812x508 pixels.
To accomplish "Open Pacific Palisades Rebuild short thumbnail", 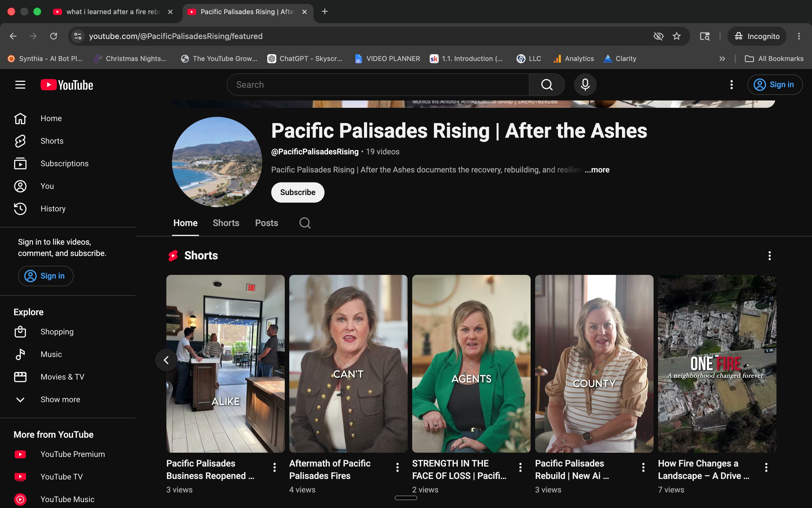I will pyautogui.click(x=594, y=364).
